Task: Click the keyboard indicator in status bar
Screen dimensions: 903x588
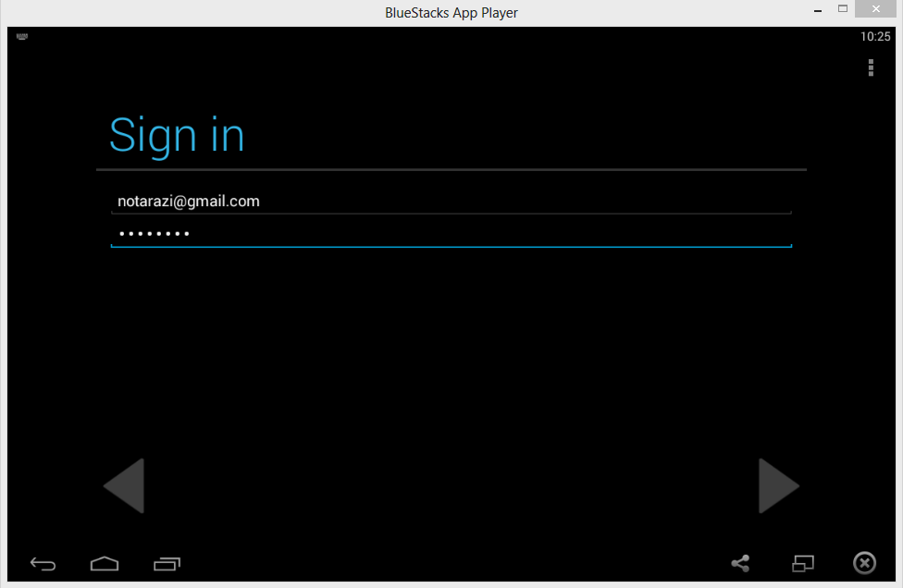Action: [x=22, y=36]
